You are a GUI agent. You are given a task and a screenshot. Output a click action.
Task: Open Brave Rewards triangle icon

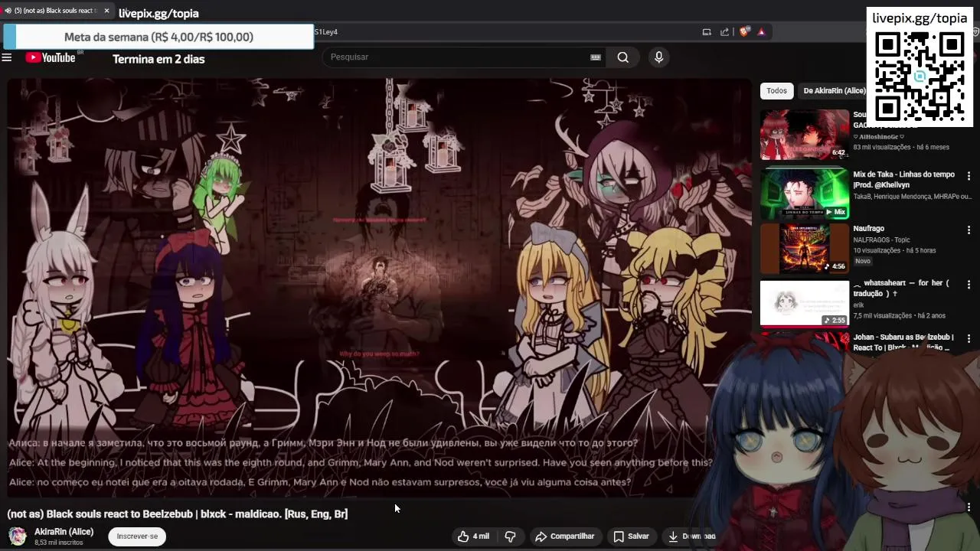[761, 32]
